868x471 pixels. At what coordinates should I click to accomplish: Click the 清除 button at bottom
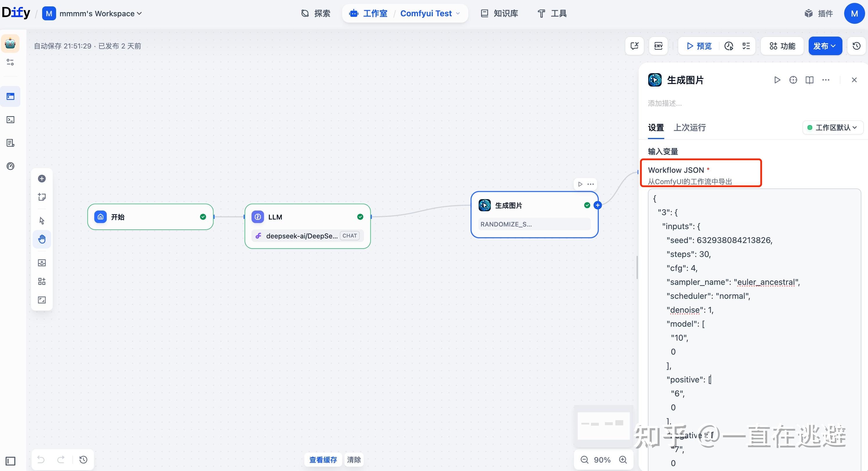[x=354, y=460]
